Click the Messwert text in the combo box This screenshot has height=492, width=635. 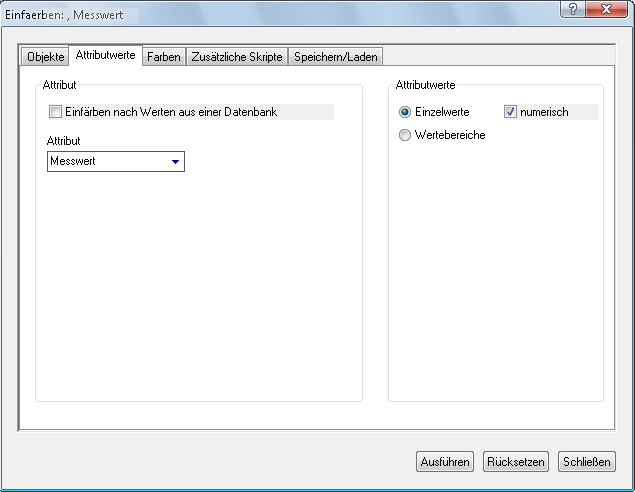pos(73,161)
